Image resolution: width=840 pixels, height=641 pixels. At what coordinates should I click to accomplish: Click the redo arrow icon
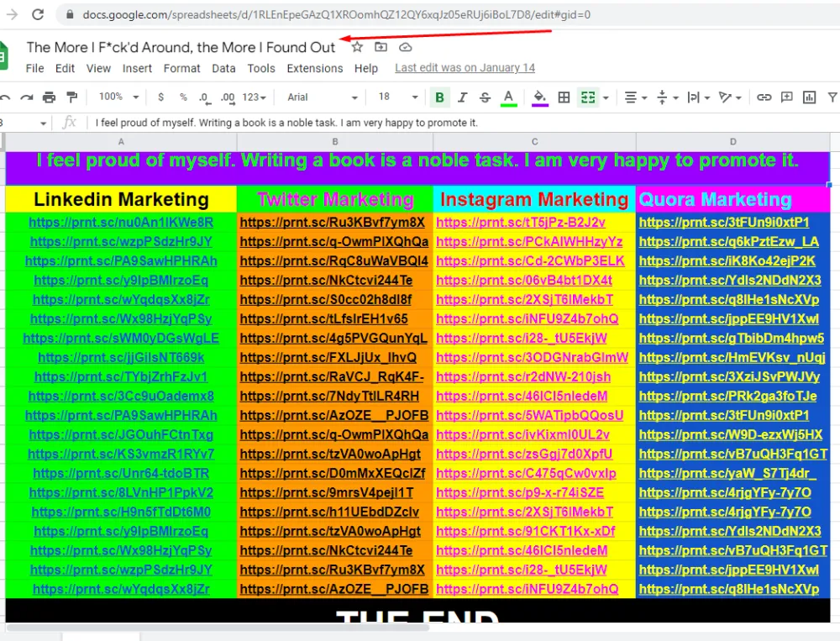coord(26,97)
